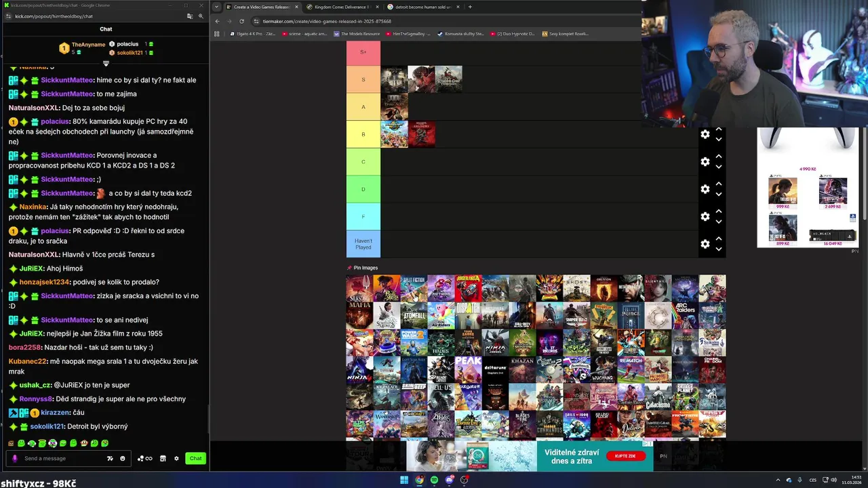Click the purple microphone icon in chat
Image resolution: width=868 pixels, height=488 pixels.
point(15,458)
